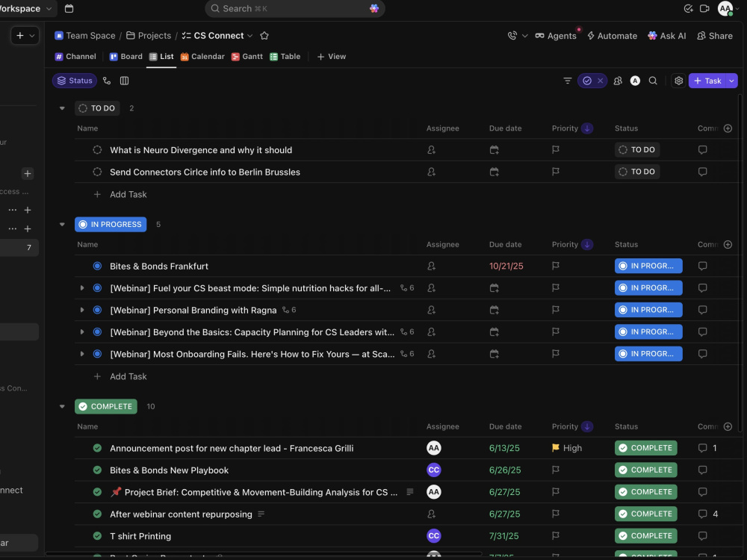Screen dimensions: 747x560
Task: Open the Channel view tab
Action: tap(75, 57)
